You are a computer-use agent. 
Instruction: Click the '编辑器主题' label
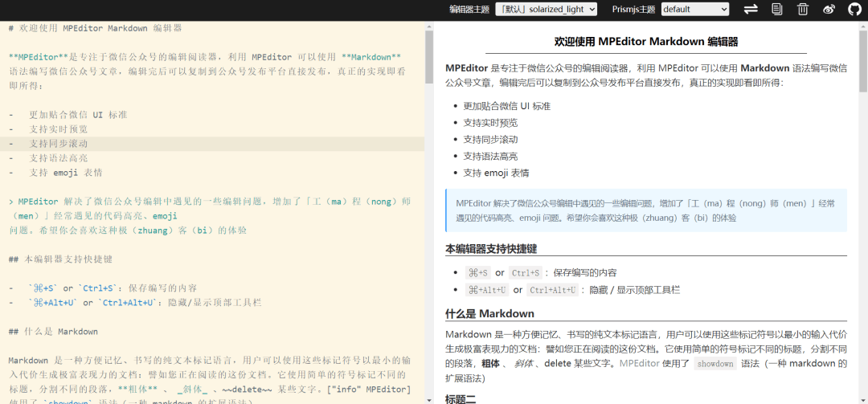click(469, 10)
